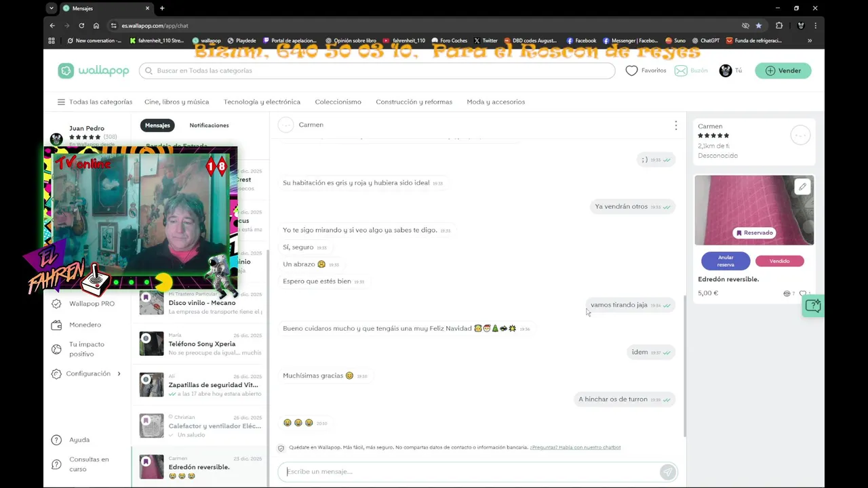Open Coleccionismo category
The image size is (868, 488).
tap(338, 102)
